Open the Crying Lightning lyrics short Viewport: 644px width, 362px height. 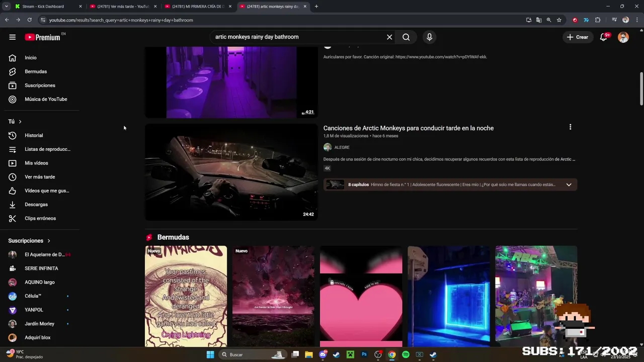pos(186,296)
